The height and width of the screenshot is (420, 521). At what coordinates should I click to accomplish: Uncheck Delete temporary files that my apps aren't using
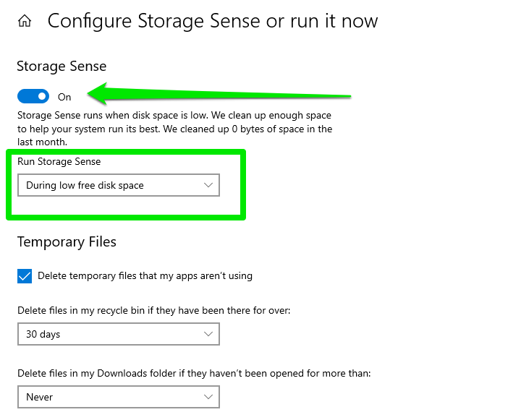coord(25,276)
